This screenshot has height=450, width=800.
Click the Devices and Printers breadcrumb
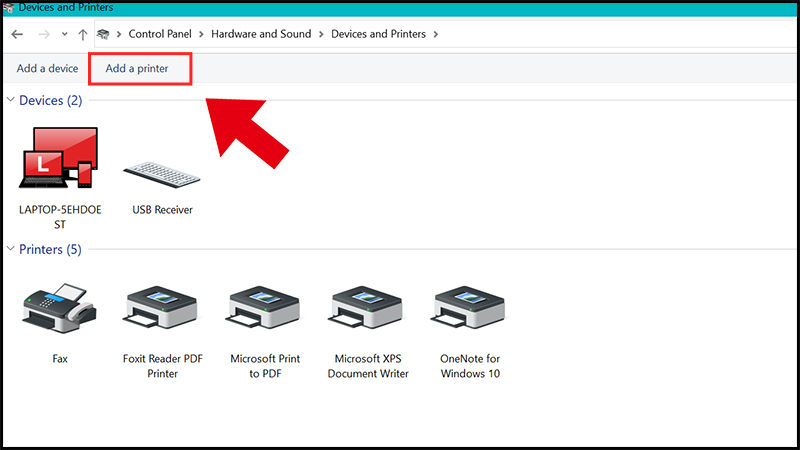coord(378,34)
